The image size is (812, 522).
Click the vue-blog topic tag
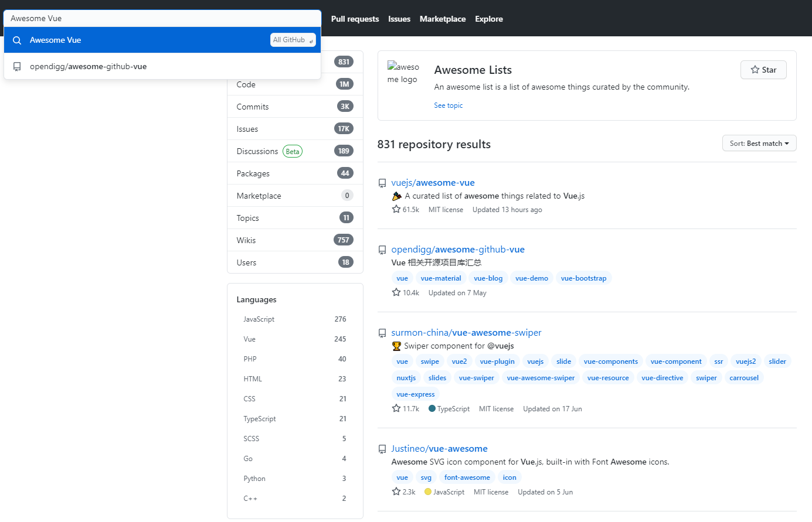point(488,278)
